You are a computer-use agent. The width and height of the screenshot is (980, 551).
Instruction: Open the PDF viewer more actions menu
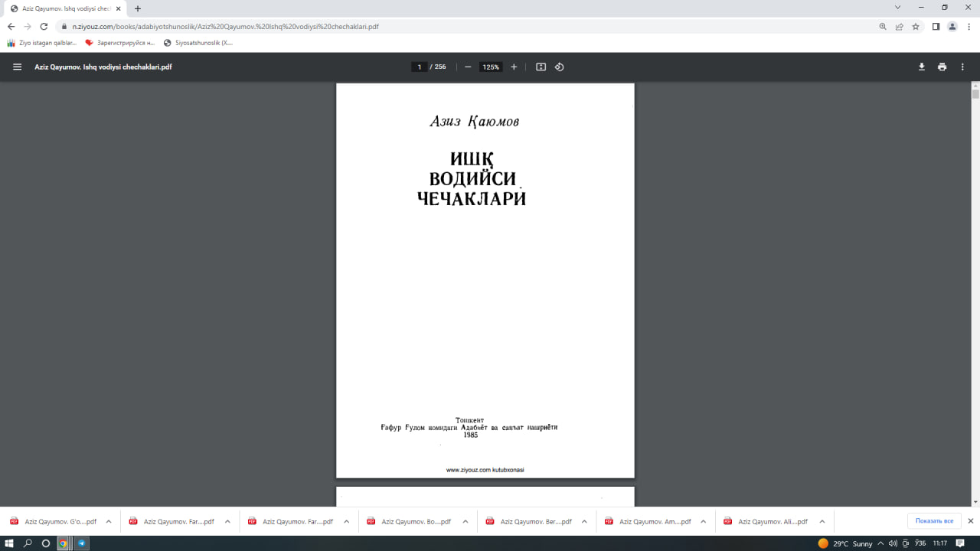962,67
